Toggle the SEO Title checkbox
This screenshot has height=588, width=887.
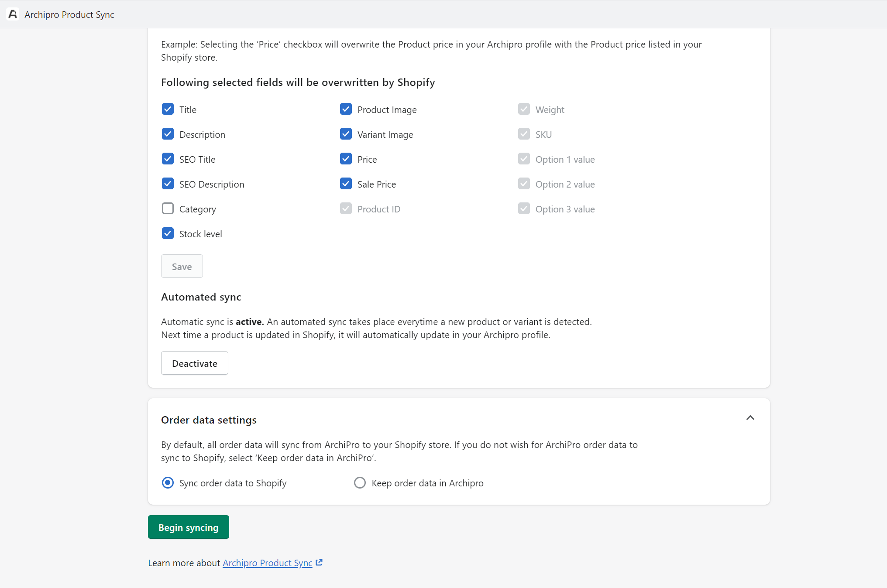[168, 159]
